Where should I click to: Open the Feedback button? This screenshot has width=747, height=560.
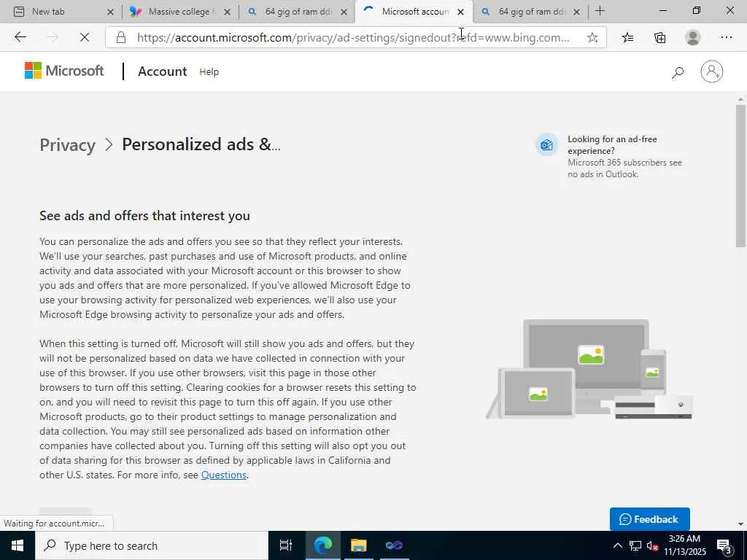click(649, 519)
